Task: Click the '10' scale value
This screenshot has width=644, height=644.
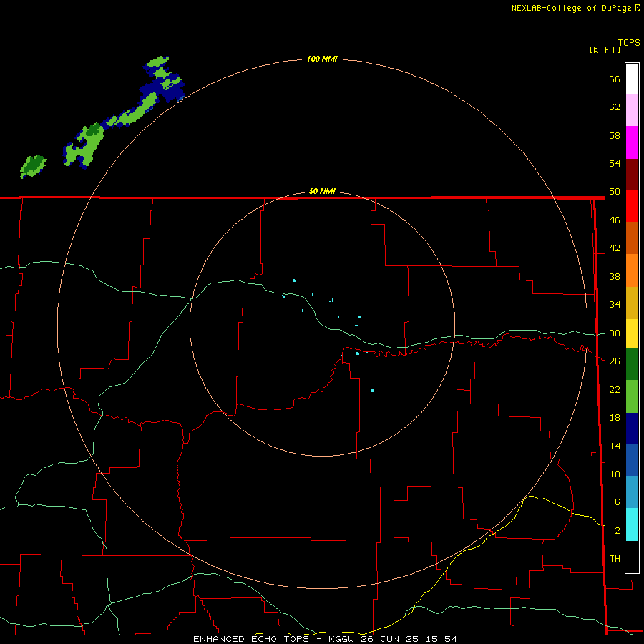Action: [615, 474]
